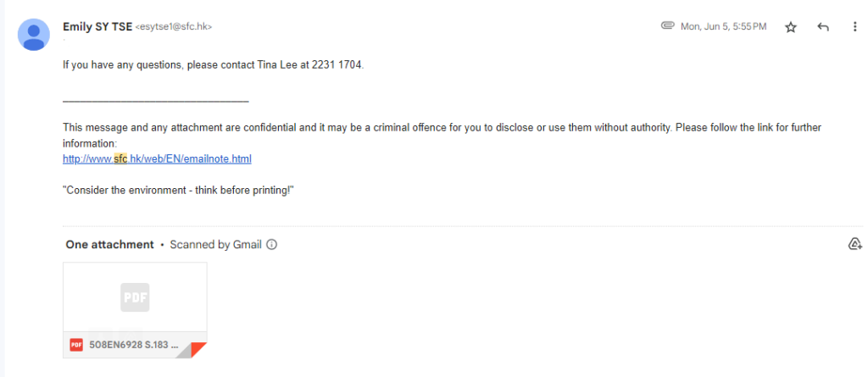Click the 508EN6928 S.183 attachment filename
The height and width of the screenshot is (377, 868).
(134, 345)
